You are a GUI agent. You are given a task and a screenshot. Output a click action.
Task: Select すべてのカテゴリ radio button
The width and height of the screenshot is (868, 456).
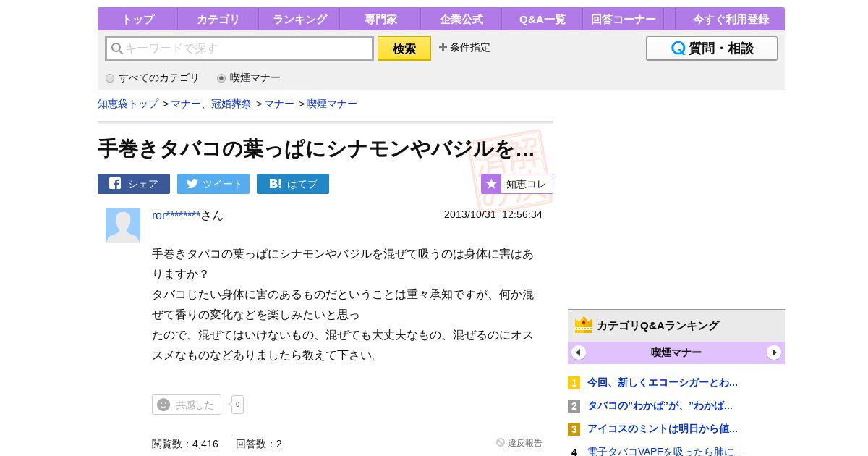tap(110, 78)
